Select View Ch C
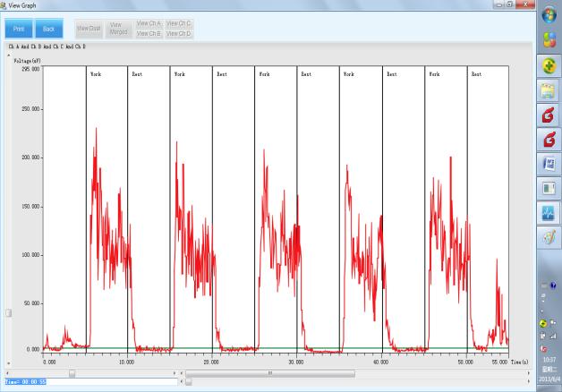Viewport: 562px width, 392px height. point(178,23)
